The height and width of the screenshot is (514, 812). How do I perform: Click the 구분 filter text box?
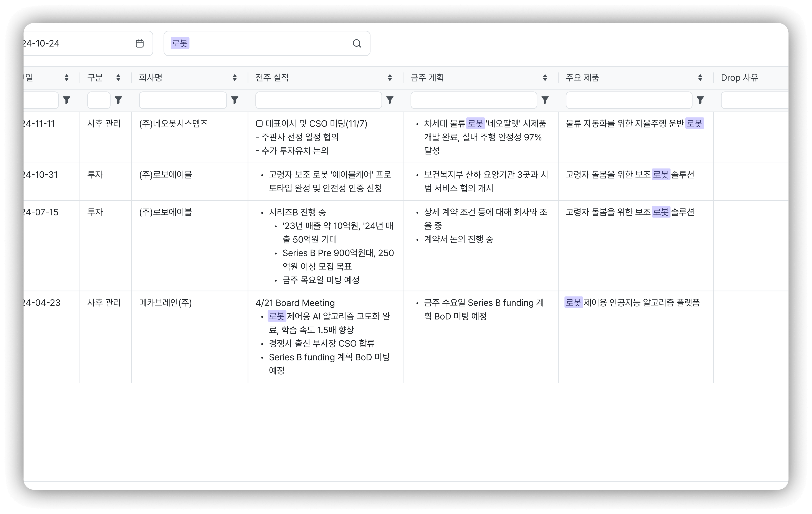pyautogui.click(x=99, y=100)
